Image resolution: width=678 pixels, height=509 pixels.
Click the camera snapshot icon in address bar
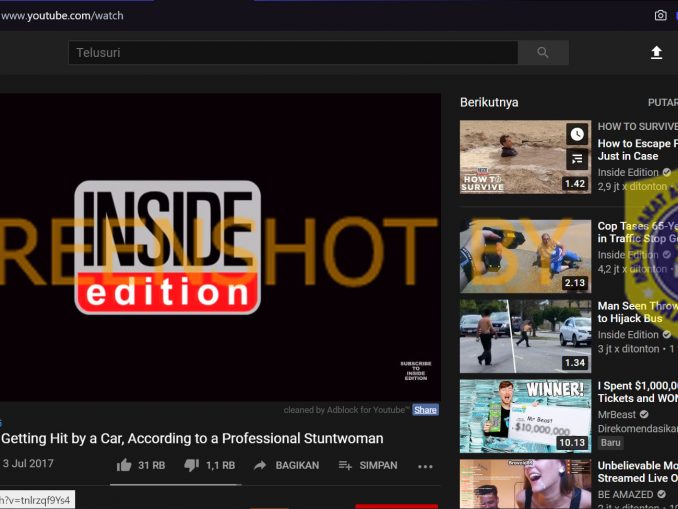point(660,16)
